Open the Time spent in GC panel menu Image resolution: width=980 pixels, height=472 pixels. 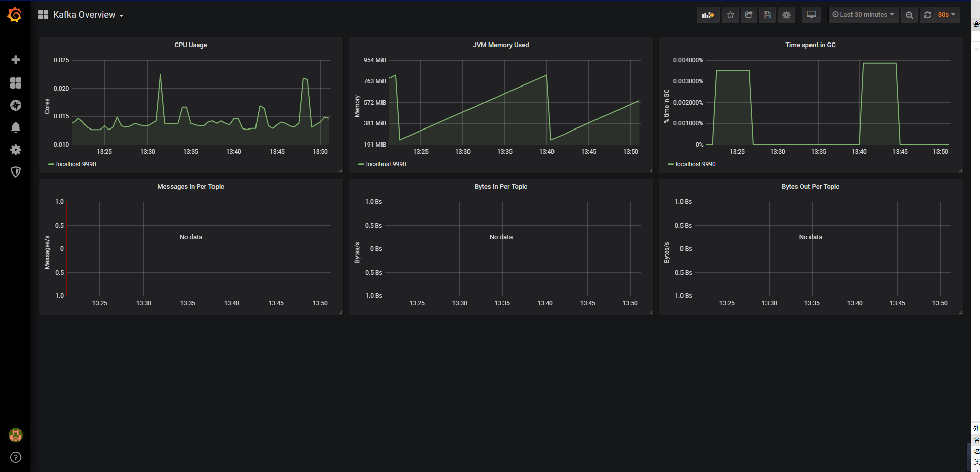coord(811,45)
